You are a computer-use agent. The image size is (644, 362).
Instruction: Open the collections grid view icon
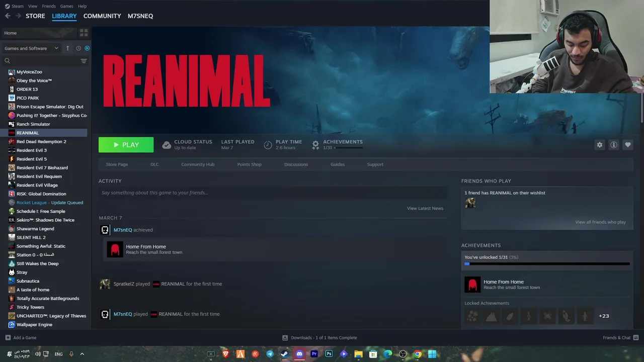tap(84, 33)
